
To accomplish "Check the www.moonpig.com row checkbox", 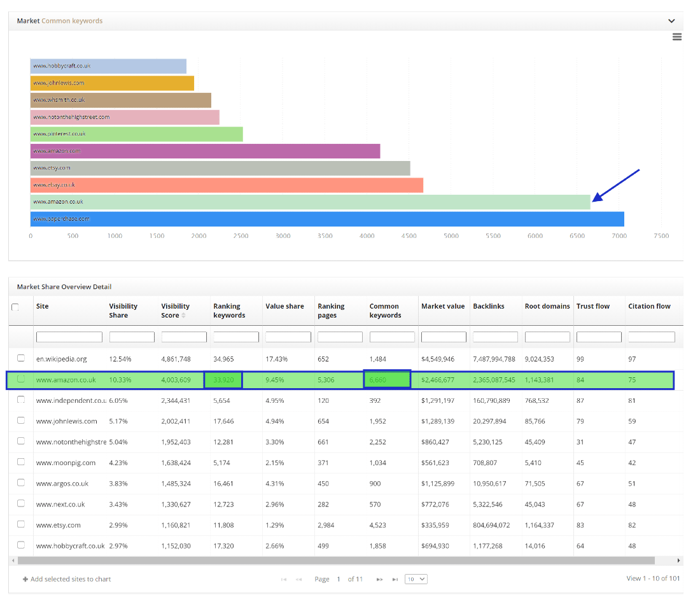I will [x=21, y=461].
